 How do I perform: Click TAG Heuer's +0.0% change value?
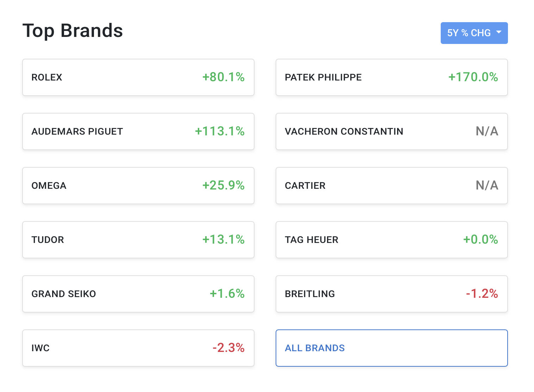point(480,239)
